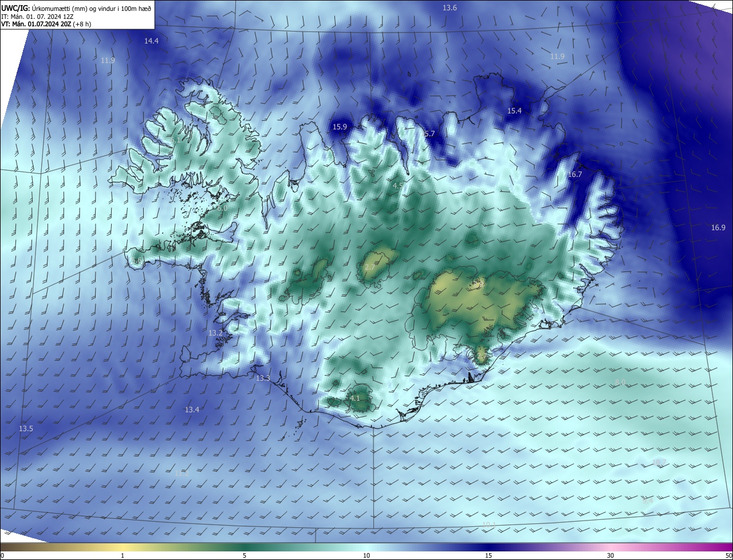Click the faint 10.1 value label
This screenshot has height=560, width=733.
488,525
